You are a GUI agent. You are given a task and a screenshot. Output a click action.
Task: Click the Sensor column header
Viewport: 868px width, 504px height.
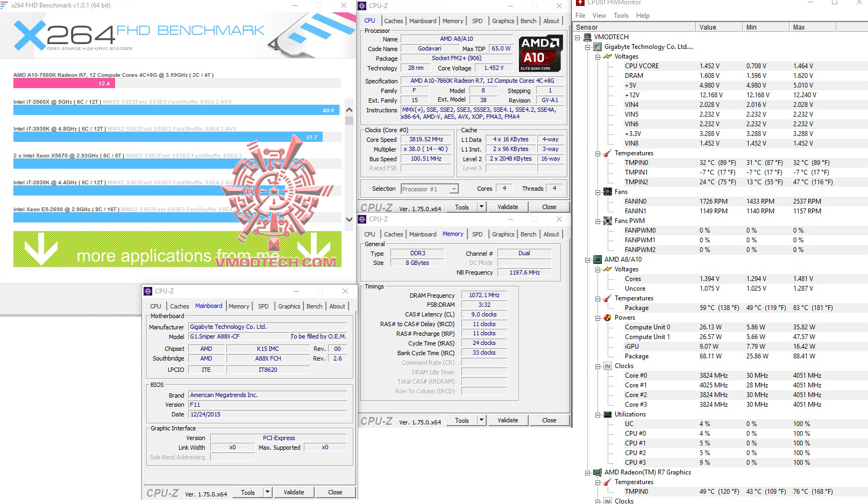coord(634,27)
